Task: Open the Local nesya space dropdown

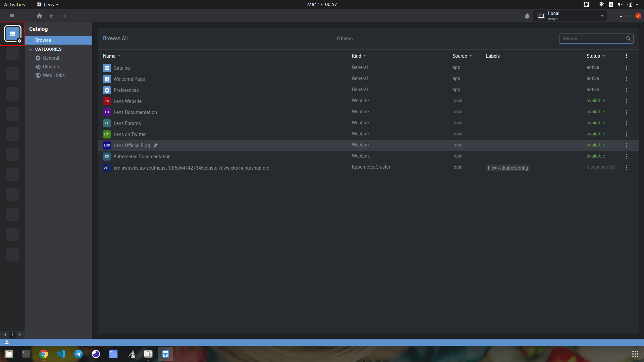Action: [570, 16]
